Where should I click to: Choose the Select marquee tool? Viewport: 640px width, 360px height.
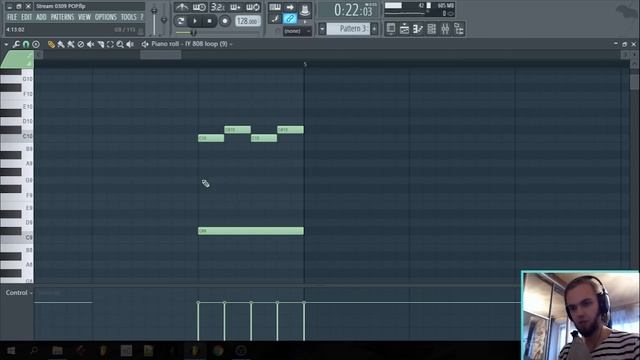click(110, 44)
